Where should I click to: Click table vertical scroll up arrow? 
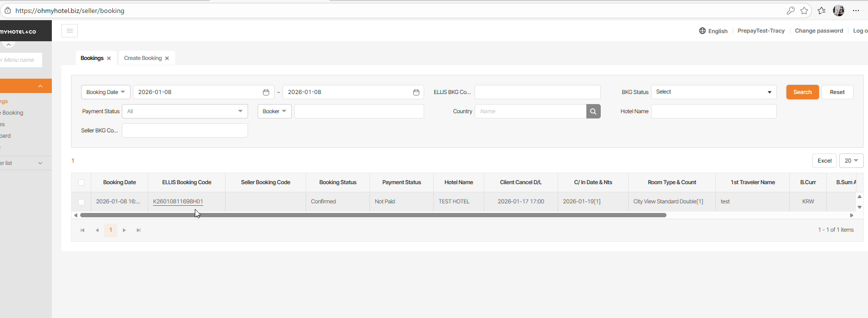(x=859, y=197)
